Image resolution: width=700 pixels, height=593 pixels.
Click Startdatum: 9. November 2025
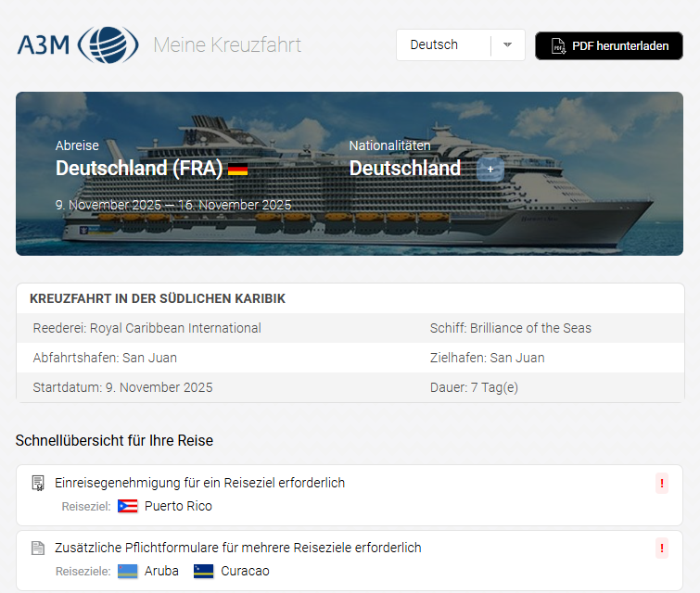click(122, 387)
